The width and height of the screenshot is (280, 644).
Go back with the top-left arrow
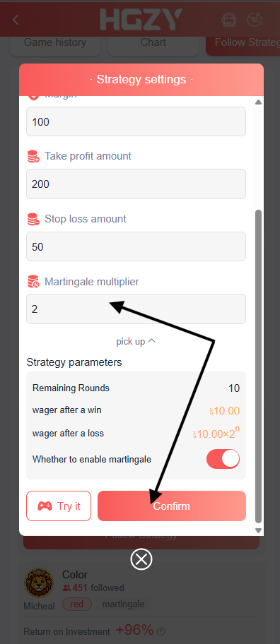pyautogui.click(x=16, y=19)
